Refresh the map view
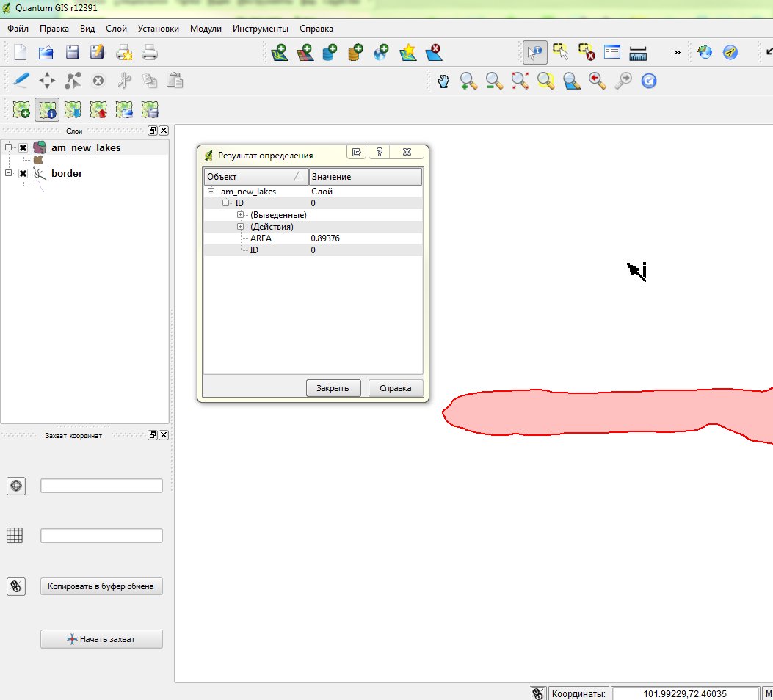Viewport: 773px width, 700px height. click(x=648, y=81)
